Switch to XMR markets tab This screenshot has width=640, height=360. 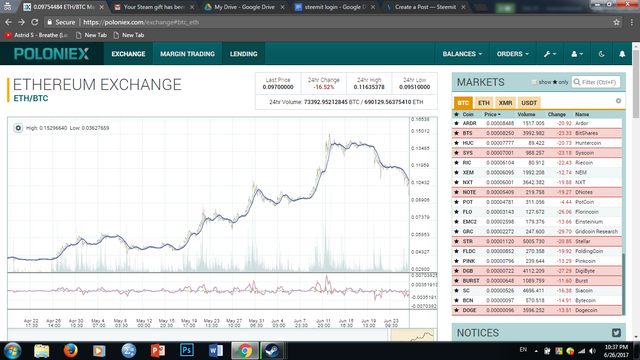(505, 103)
